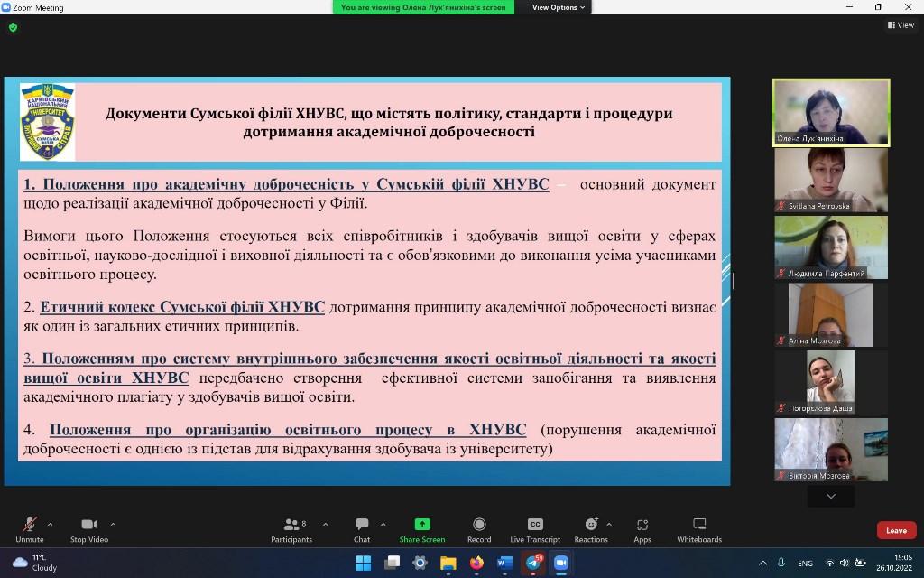Expand video options arrow beside Stop Video
The image size is (924, 578).
[x=113, y=524]
